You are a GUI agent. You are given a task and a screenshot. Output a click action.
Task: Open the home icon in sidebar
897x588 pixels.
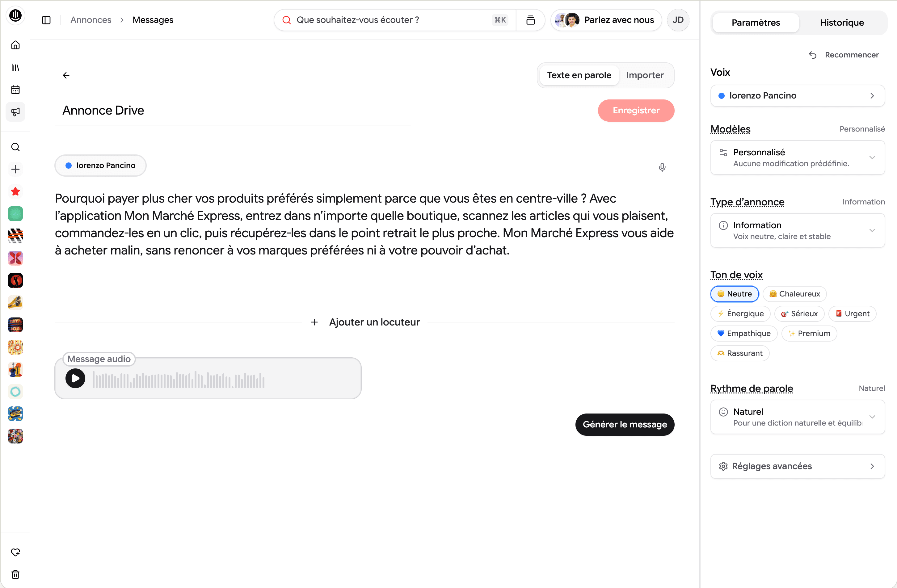(x=15, y=45)
